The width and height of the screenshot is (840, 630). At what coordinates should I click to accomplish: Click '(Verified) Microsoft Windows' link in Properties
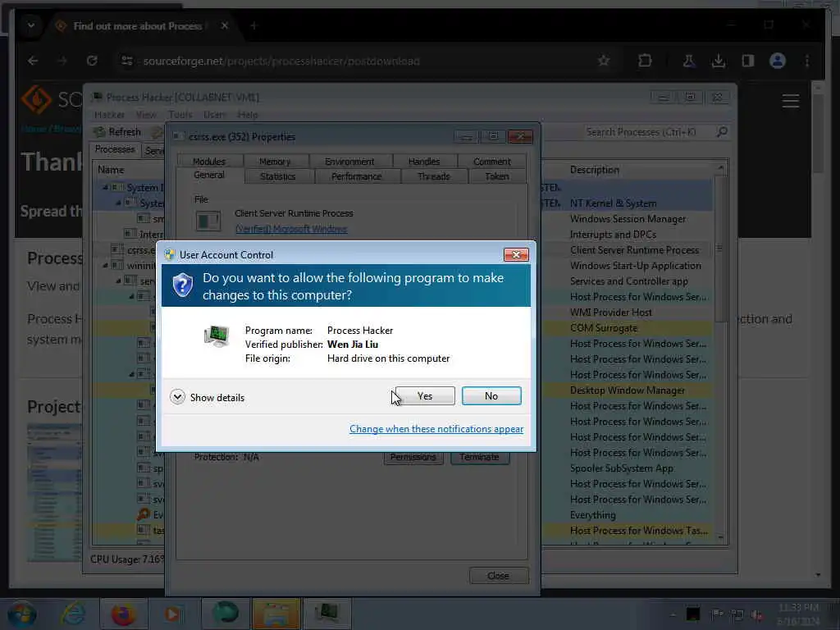291,229
